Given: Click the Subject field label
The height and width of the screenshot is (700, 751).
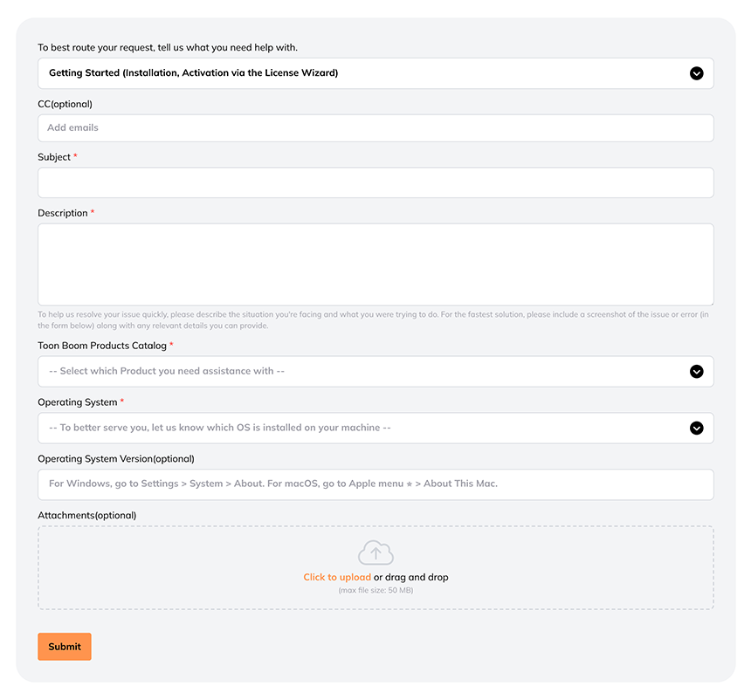Looking at the screenshot, I should (x=54, y=157).
